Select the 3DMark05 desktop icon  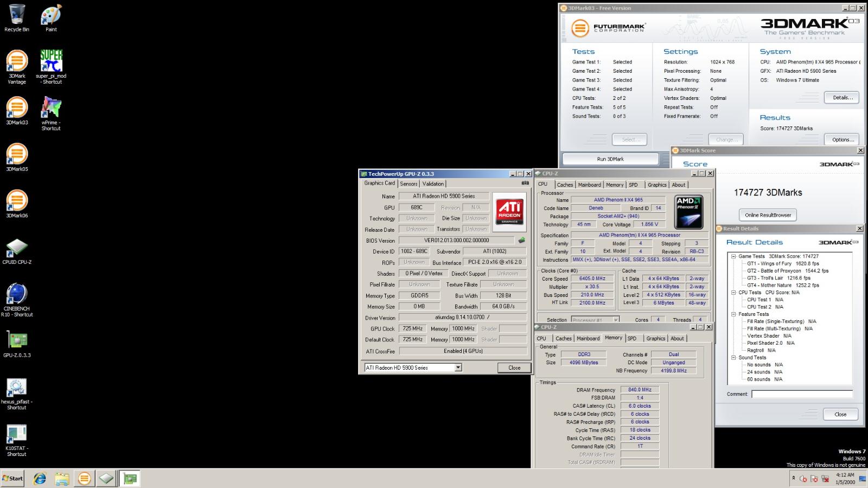17,157
